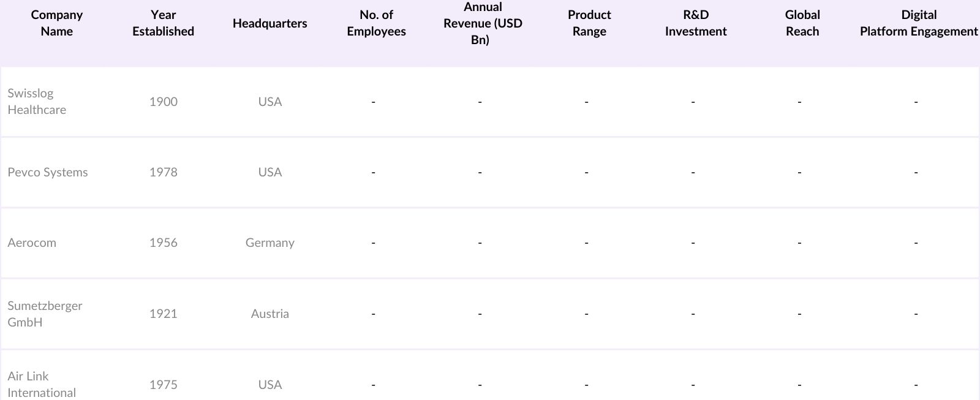
Task: Click the Annual Revenue (USD Bn) header
Action: tap(483, 23)
